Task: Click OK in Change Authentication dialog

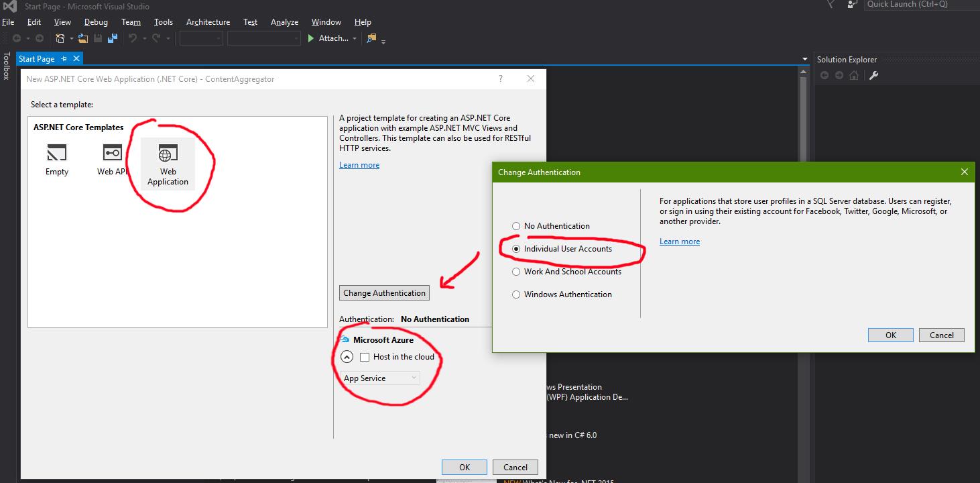Action: [x=890, y=335]
